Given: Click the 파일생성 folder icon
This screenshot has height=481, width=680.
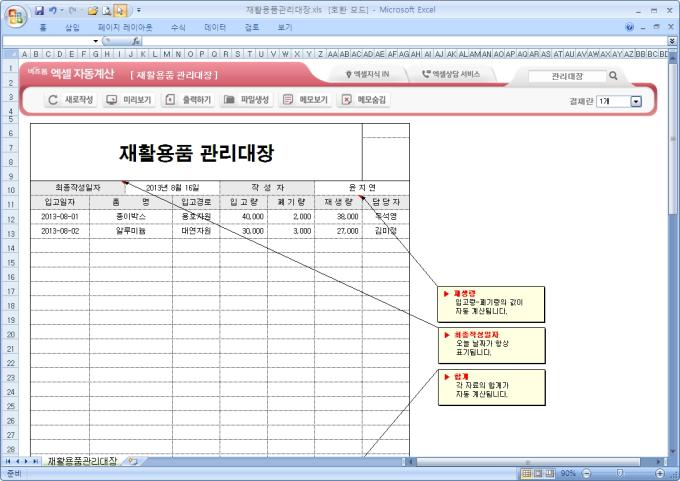Looking at the screenshot, I should [x=229, y=100].
